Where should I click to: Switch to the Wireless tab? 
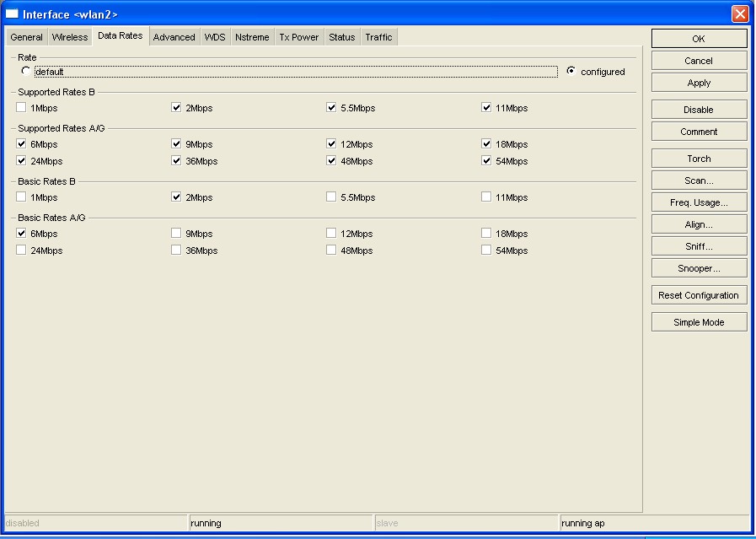click(x=70, y=37)
